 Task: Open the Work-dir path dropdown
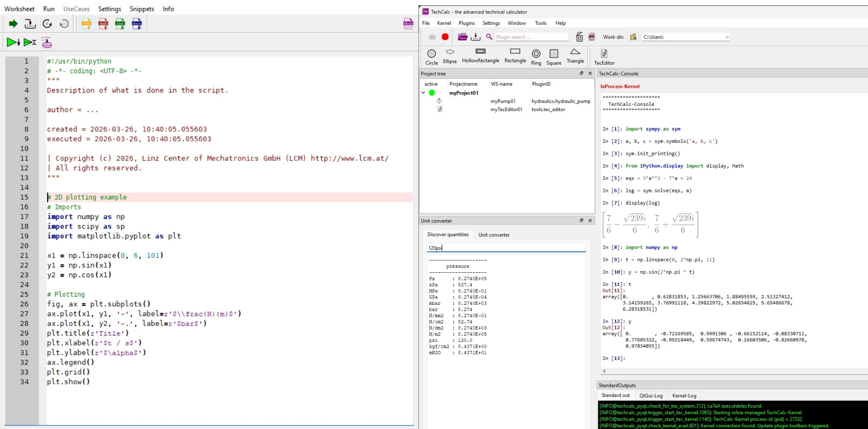[727, 37]
